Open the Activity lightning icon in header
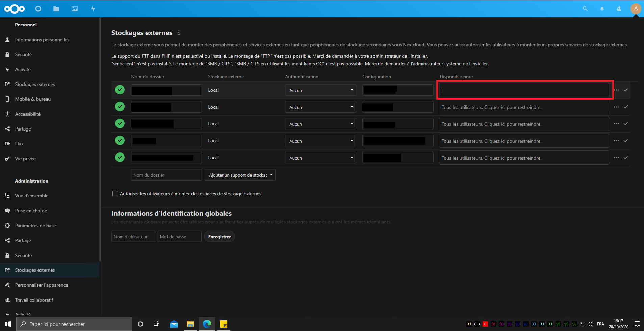The width and height of the screenshot is (644, 331). pos(93,9)
